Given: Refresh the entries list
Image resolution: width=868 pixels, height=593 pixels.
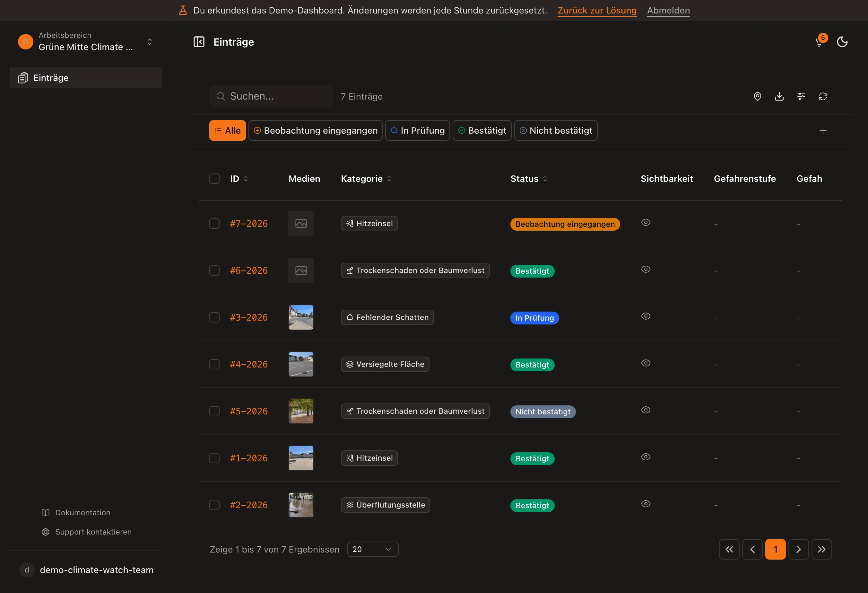Looking at the screenshot, I should tap(823, 96).
